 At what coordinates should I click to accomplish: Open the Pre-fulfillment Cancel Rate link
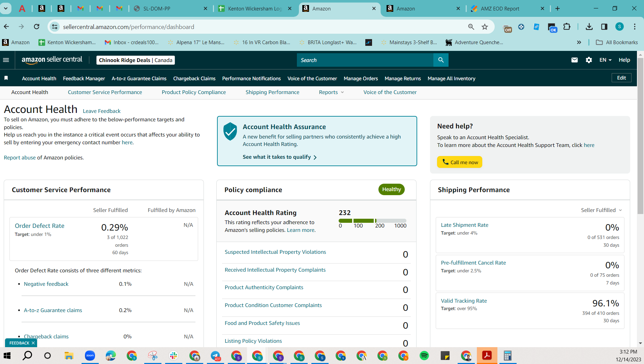point(473,263)
